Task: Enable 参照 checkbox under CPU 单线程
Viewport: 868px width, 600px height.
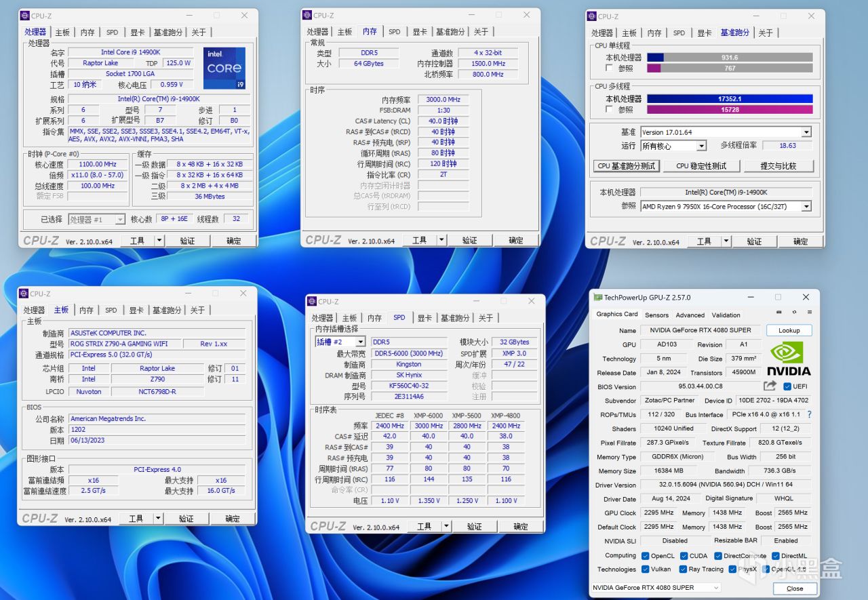Action: click(x=610, y=68)
